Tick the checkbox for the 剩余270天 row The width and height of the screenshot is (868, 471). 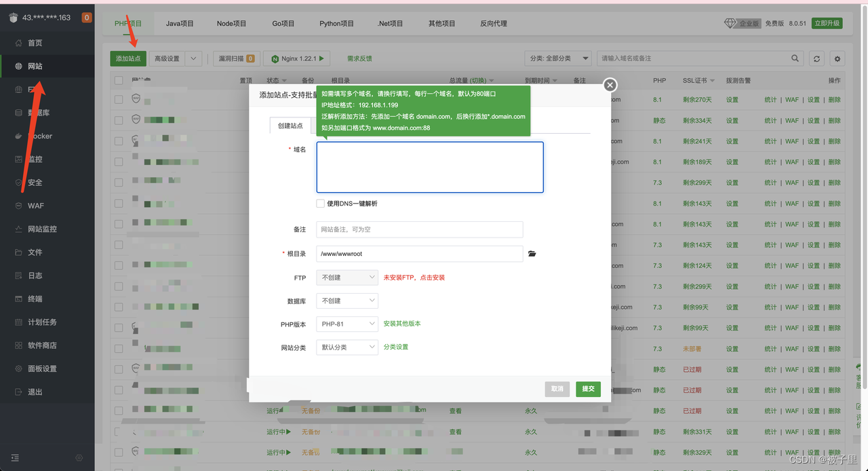[x=119, y=100]
